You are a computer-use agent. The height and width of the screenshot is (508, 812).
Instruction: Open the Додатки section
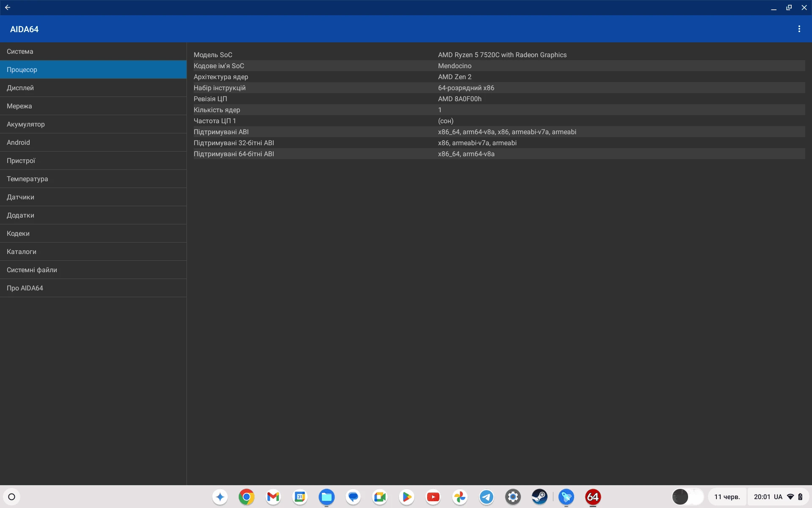[x=93, y=215]
